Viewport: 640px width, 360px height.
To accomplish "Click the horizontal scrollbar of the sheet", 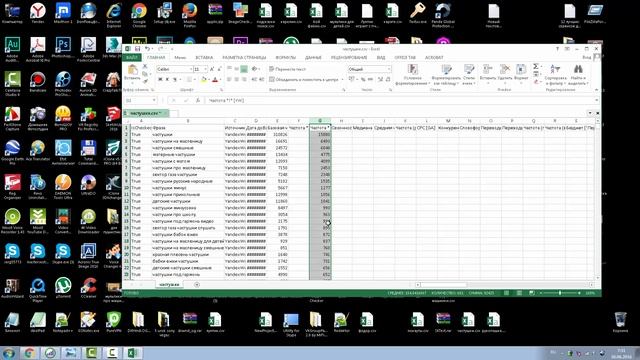I will pos(505,284).
